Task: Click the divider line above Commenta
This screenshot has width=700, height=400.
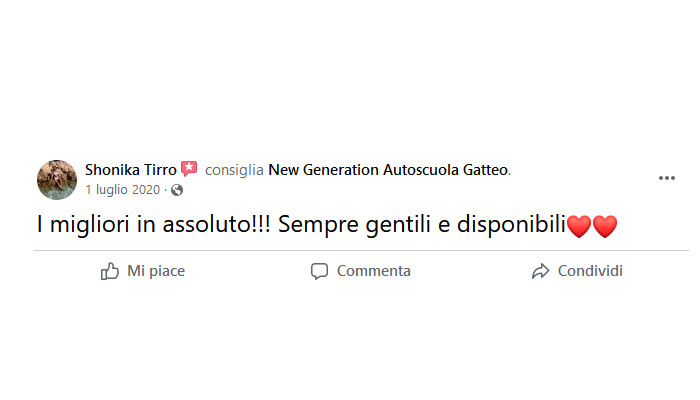Action: 361,250
